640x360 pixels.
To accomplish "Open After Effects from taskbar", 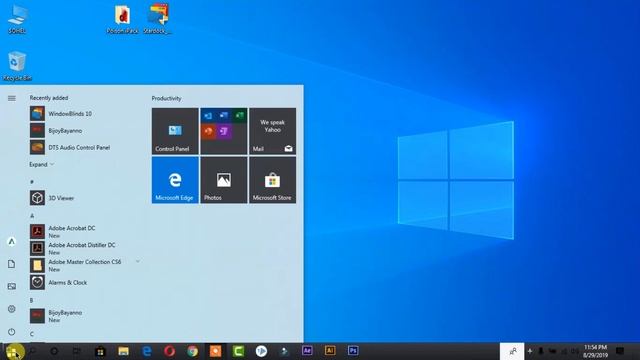I will (x=307, y=351).
